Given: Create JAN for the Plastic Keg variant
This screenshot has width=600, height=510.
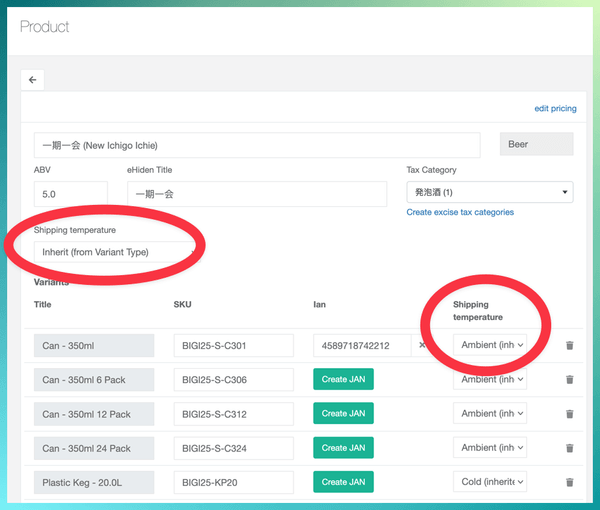Looking at the screenshot, I should click(x=342, y=482).
